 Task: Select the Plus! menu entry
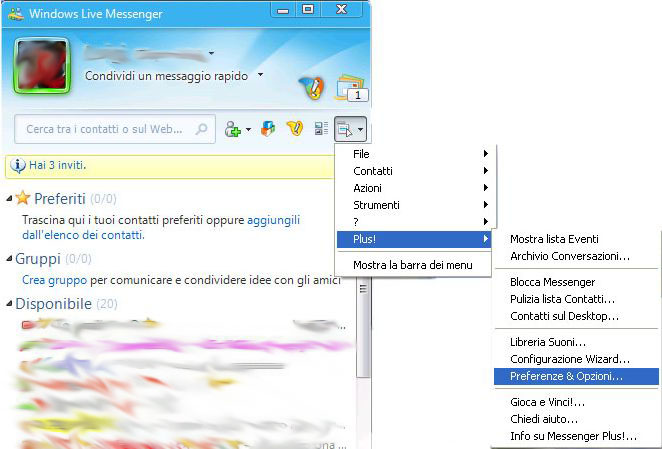[x=414, y=239]
